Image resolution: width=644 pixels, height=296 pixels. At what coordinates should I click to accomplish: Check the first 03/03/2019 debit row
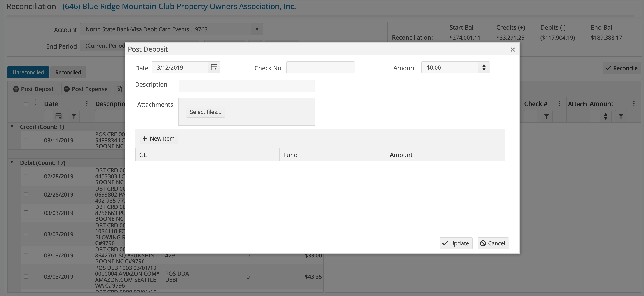point(26,213)
